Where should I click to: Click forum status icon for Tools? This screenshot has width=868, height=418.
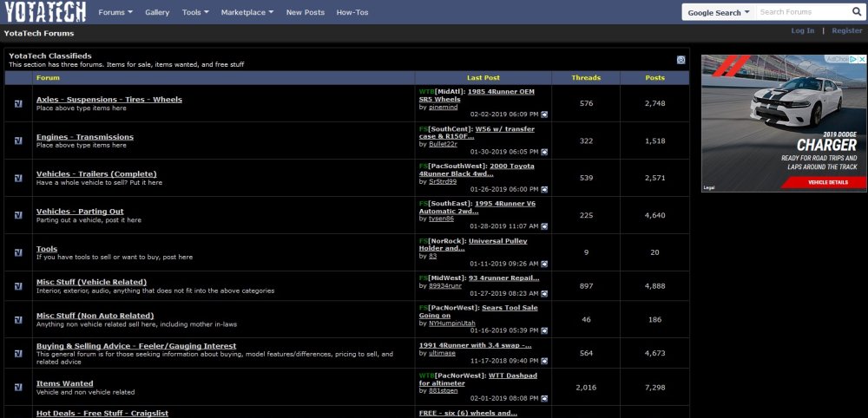tap(18, 252)
